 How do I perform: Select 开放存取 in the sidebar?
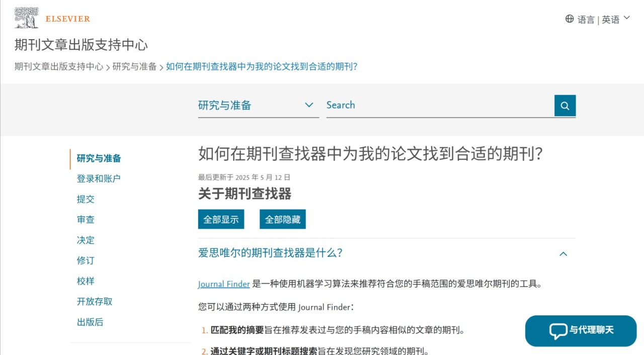pyautogui.click(x=95, y=302)
